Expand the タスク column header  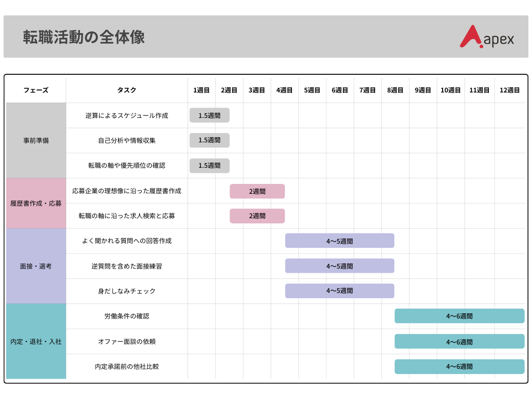126,89
